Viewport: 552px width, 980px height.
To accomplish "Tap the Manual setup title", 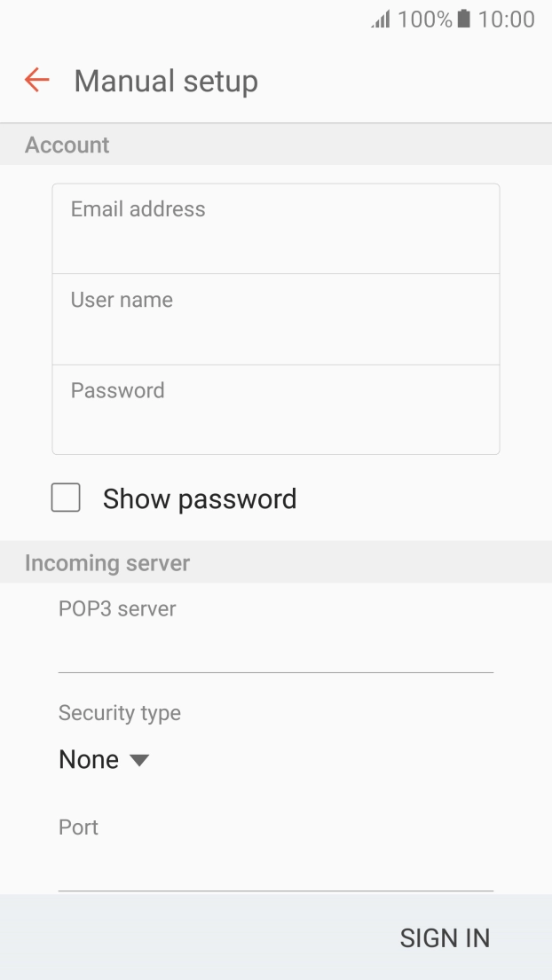I will pyautogui.click(x=166, y=82).
